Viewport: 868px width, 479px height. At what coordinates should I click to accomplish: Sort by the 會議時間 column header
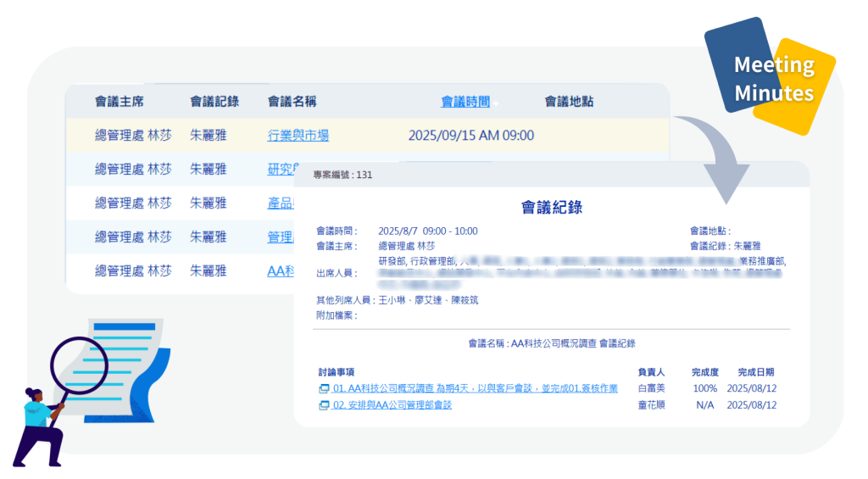465,102
